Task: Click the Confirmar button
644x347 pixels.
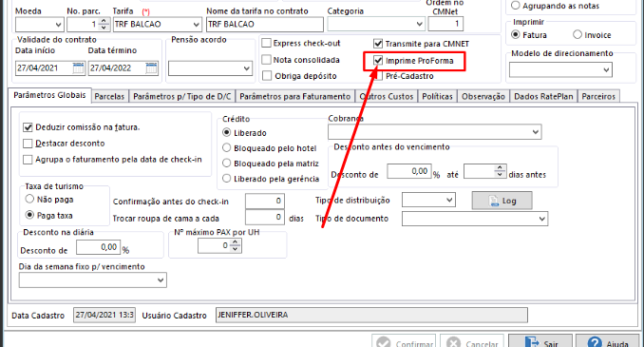Action: point(405,342)
